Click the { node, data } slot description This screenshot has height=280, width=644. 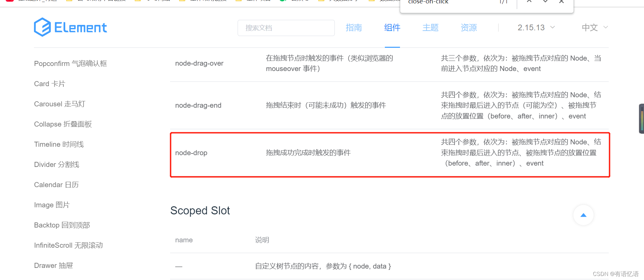(x=323, y=266)
